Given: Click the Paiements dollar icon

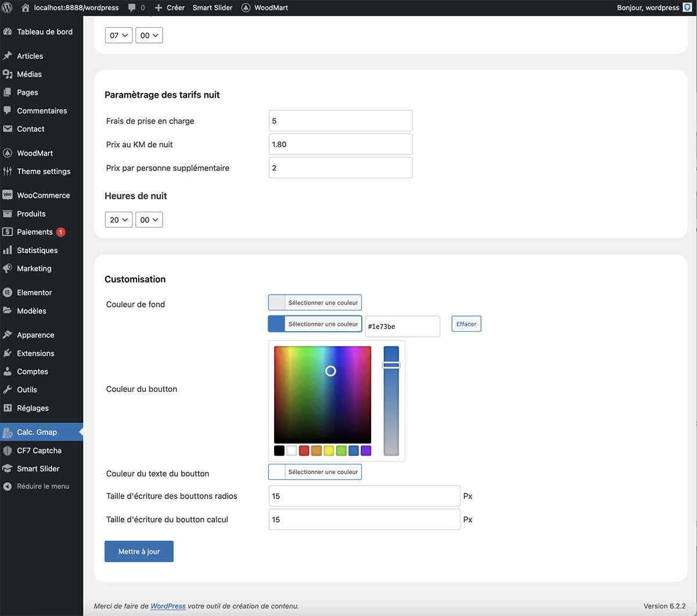Looking at the screenshot, I should (8, 232).
